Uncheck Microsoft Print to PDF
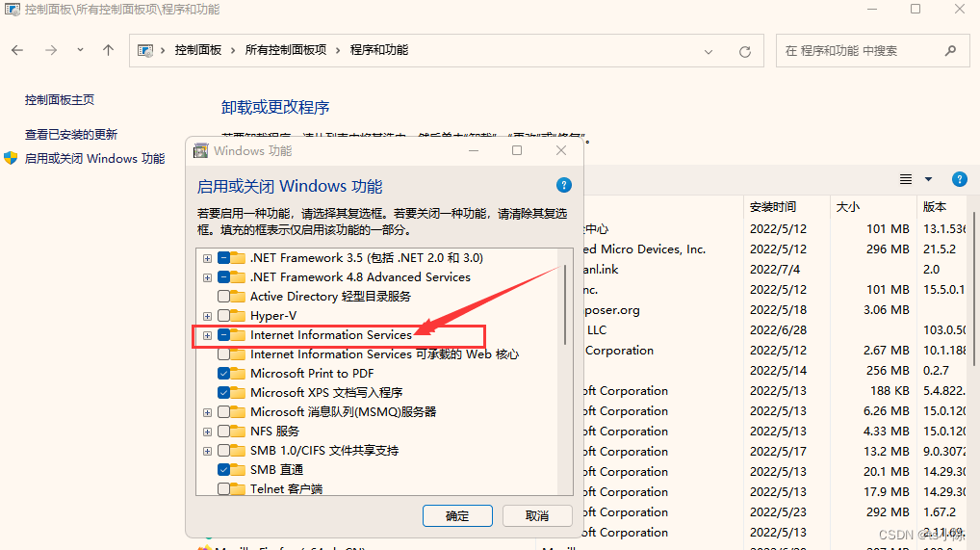 pos(223,374)
